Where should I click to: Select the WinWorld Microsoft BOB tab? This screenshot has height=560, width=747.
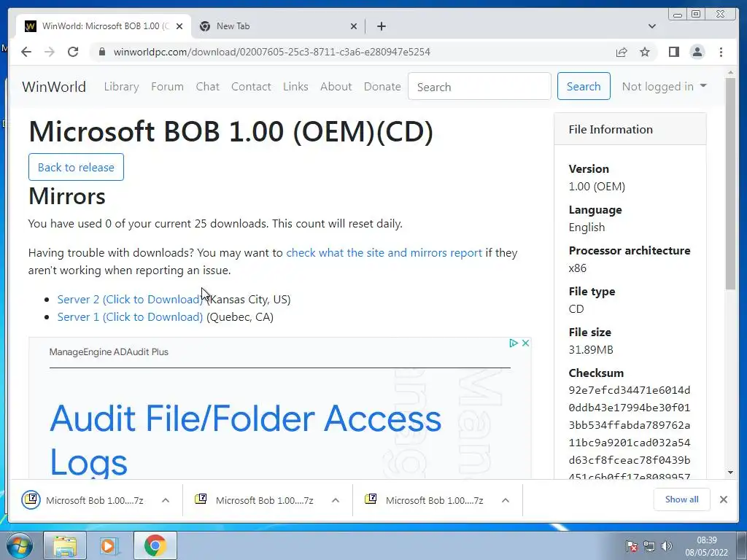click(104, 26)
